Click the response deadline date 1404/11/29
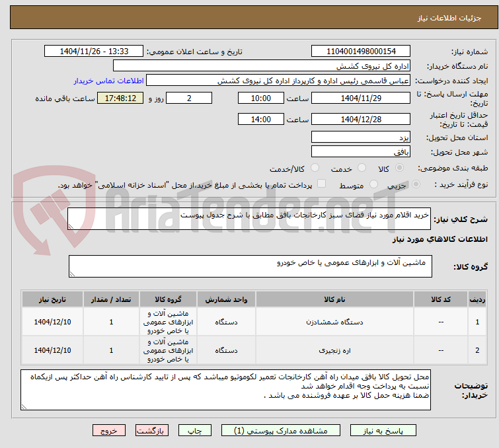 coord(361,98)
